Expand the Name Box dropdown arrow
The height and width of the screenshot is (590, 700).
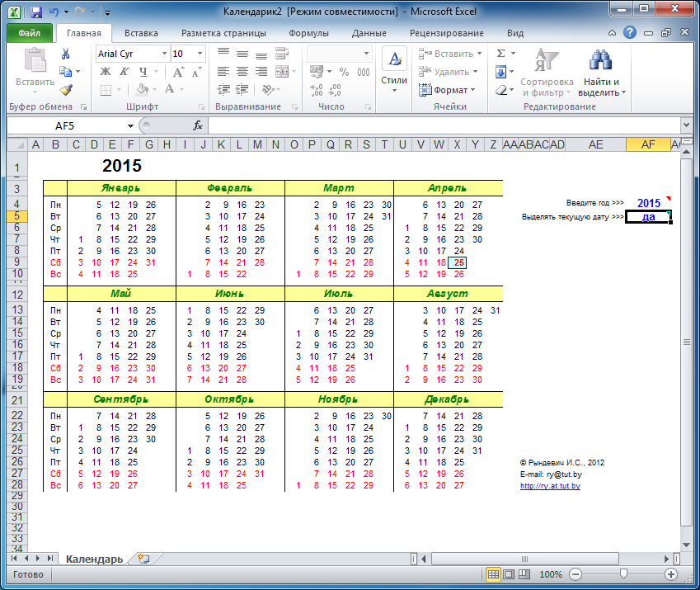coord(130,126)
